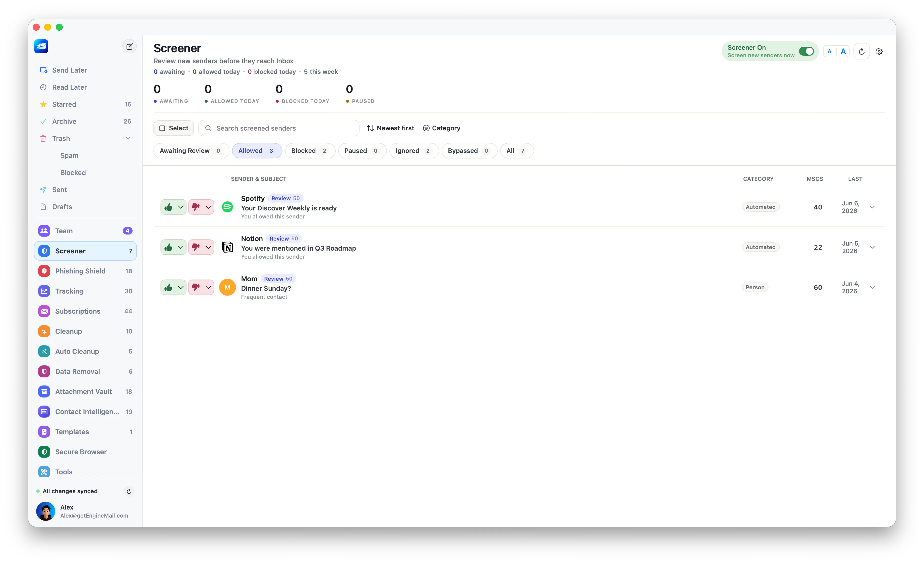The image size is (924, 564).
Task: Thumbs up the Spotify sender
Action: (168, 207)
